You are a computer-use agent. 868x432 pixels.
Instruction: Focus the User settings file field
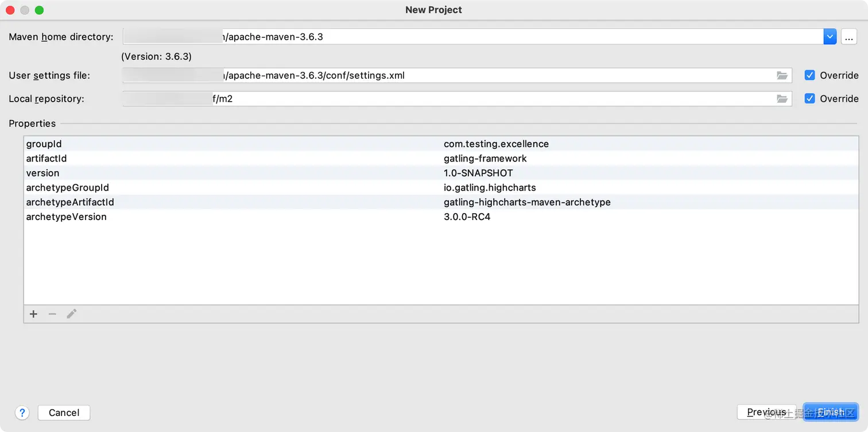coord(457,75)
